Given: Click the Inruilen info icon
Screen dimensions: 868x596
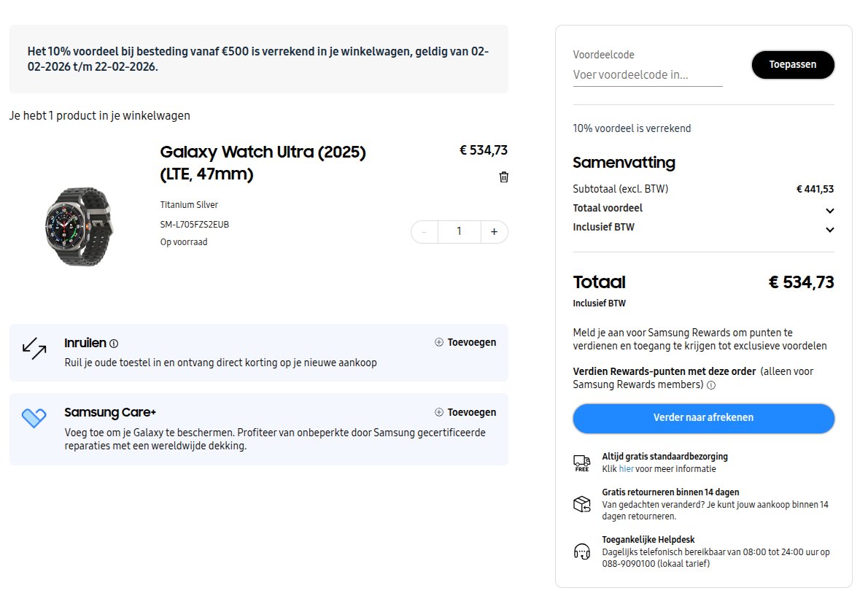Looking at the screenshot, I should 114,344.
